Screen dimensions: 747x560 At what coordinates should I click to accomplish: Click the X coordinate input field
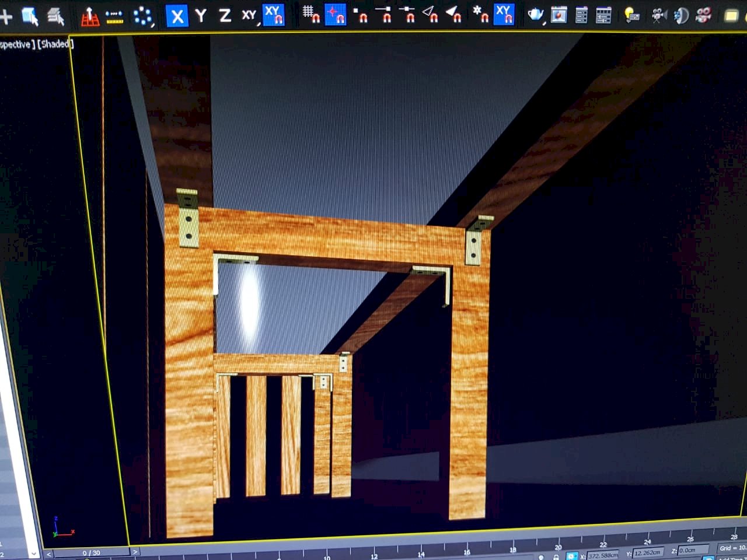point(602,555)
